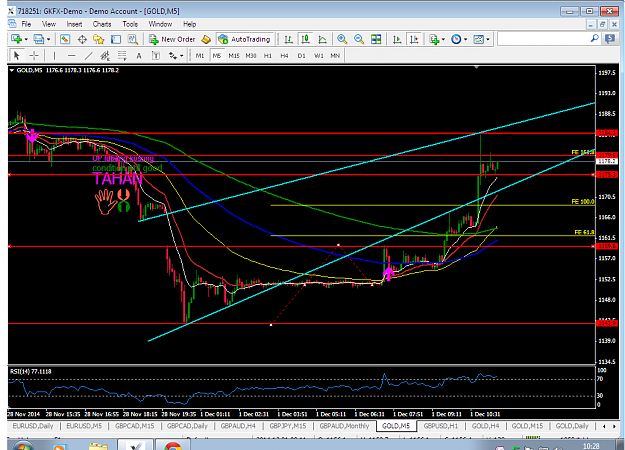Screen dimensions: 625x450
Task: Select the trendline drawing tool
Action: 88,56
